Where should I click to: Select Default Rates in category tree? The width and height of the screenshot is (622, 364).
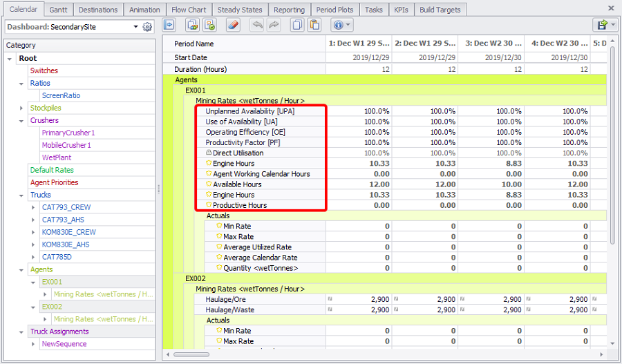pyautogui.click(x=52, y=170)
